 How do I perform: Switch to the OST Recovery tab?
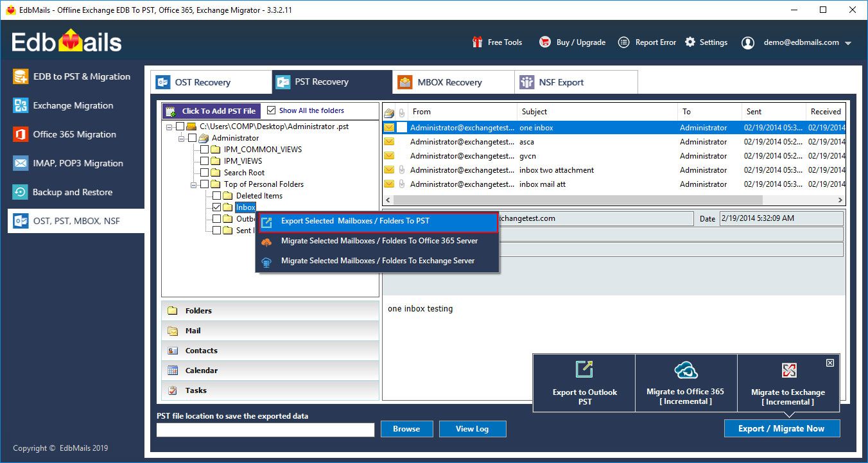pos(211,82)
